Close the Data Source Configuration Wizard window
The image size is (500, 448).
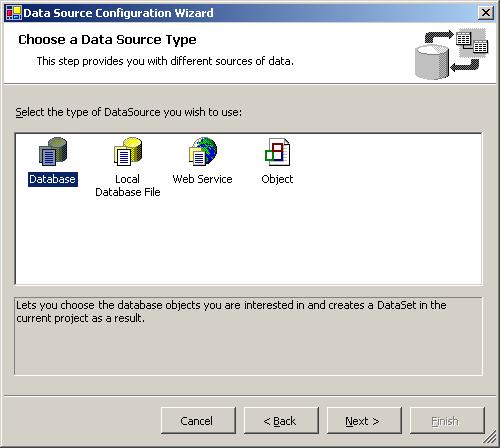(x=486, y=13)
